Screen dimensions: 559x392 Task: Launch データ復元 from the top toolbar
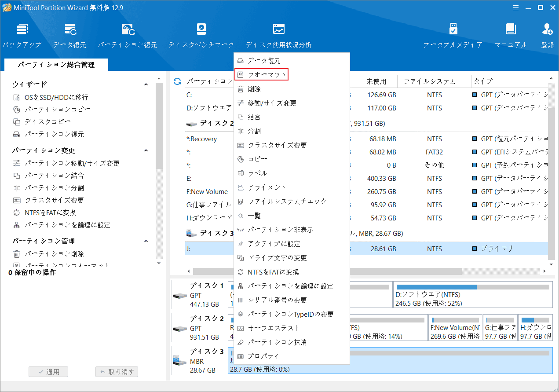tap(70, 36)
